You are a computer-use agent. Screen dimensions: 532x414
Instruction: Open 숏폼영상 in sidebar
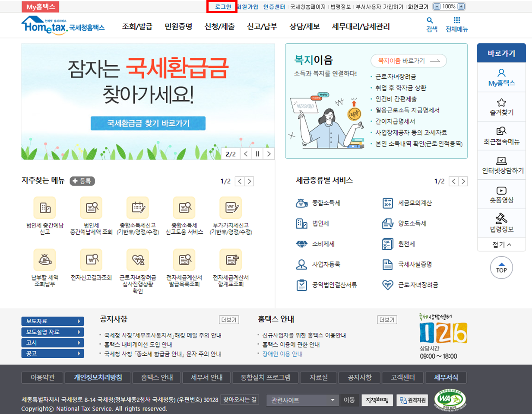[501, 194]
